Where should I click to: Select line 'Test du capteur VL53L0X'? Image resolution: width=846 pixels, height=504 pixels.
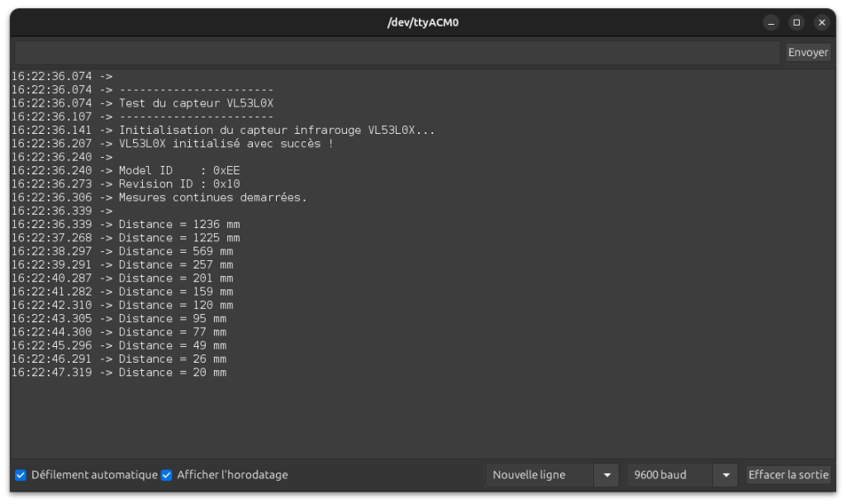pyautogui.click(x=196, y=103)
